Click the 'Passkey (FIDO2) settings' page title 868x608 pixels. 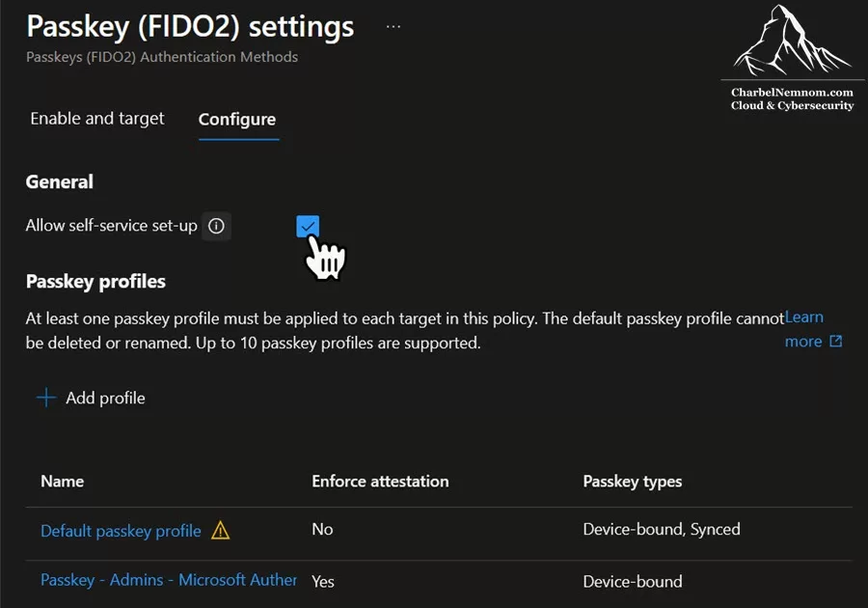pyautogui.click(x=190, y=27)
